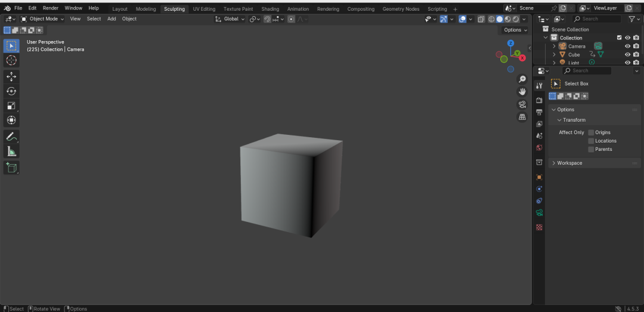The width and height of the screenshot is (644, 312).
Task: Select material preview viewport shading
Action: 507,19
